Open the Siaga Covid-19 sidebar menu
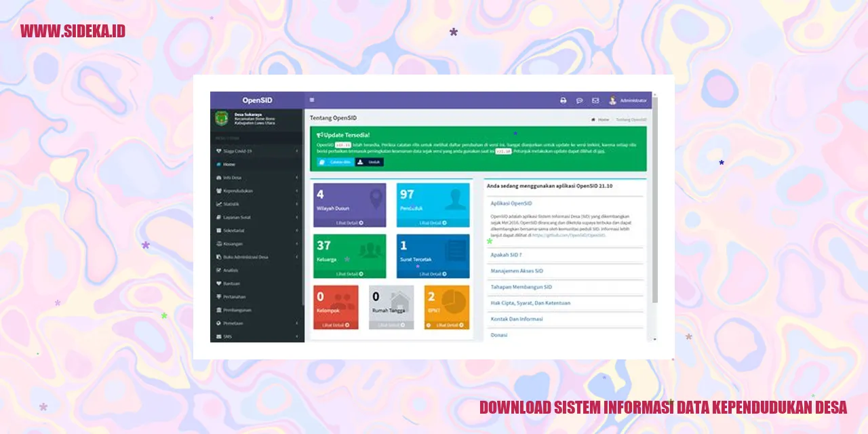 (257, 151)
